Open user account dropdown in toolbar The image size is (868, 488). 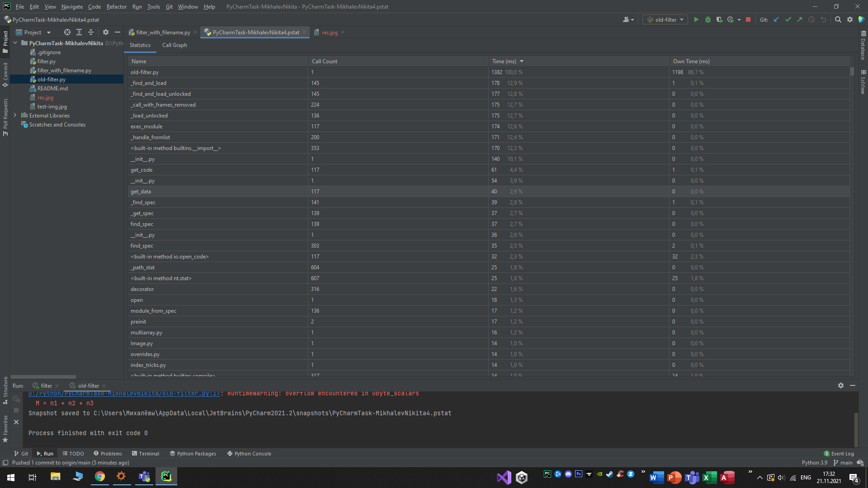coord(628,19)
